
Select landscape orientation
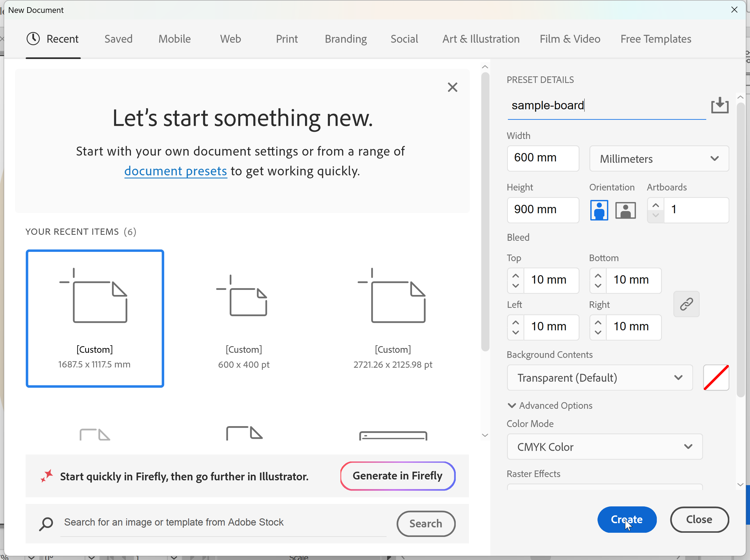(x=625, y=210)
